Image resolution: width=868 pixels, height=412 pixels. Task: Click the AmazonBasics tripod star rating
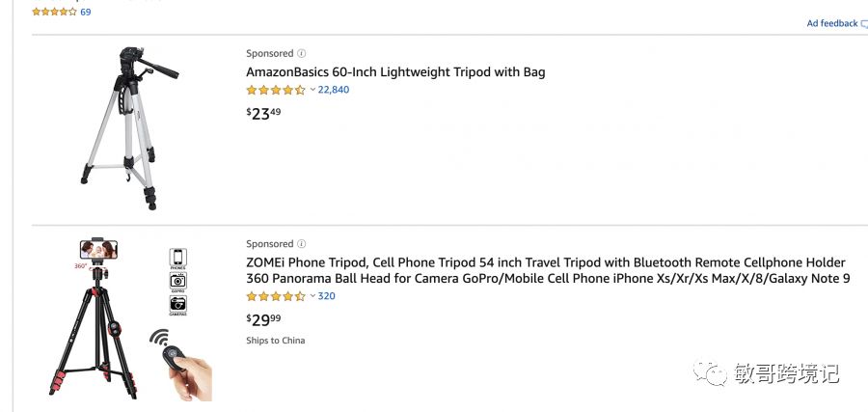tap(275, 90)
